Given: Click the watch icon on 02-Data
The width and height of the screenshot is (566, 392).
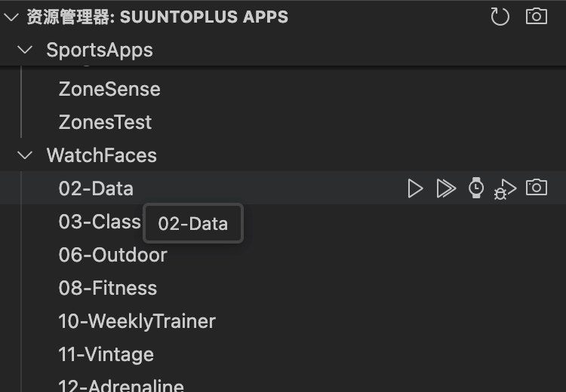Looking at the screenshot, I should pyautogui.click(x=476, y=188).
